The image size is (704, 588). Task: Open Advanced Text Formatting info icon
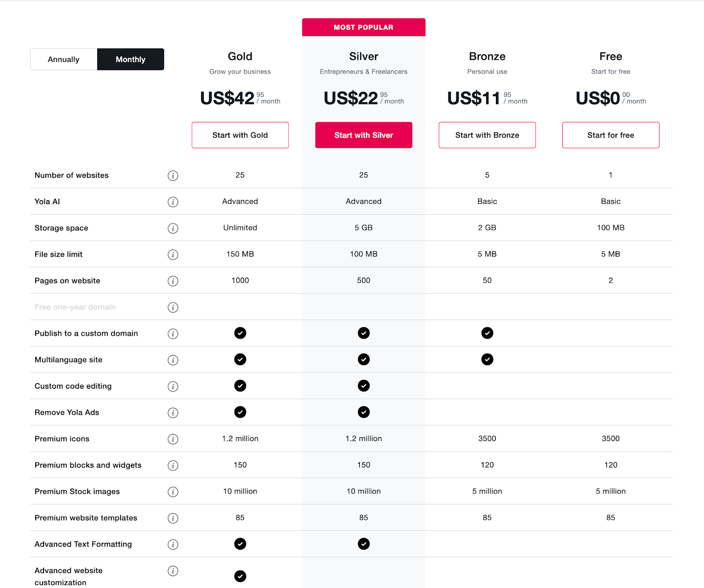(x=173, y=544)
